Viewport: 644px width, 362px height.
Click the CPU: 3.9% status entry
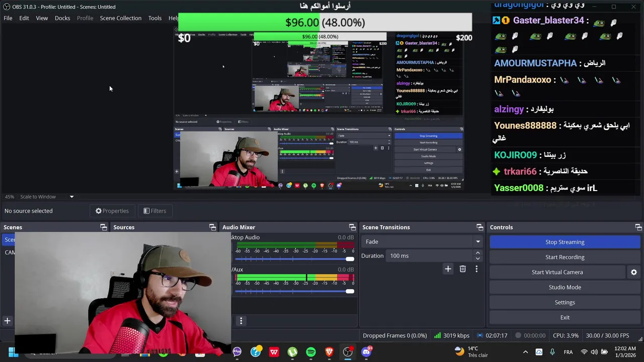[x=566, y=335]
